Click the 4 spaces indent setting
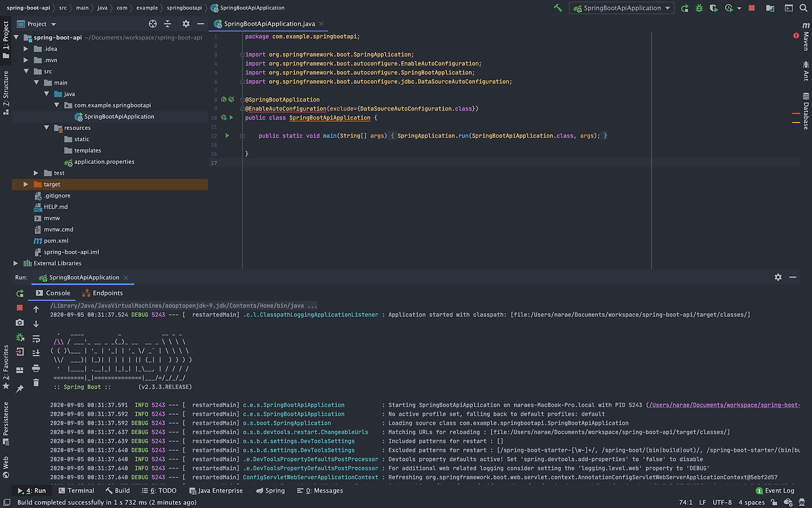812x508 pixels. coord(752,502)
